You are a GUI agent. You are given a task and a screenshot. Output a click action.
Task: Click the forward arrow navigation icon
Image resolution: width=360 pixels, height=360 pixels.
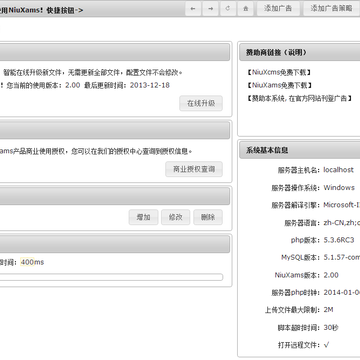(x=211, y=9)
